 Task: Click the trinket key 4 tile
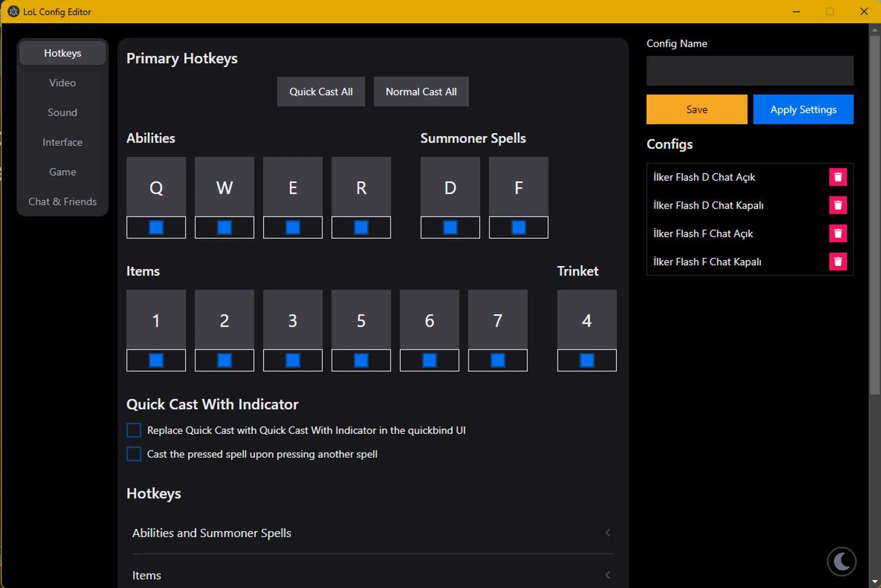tap(586, 320)
